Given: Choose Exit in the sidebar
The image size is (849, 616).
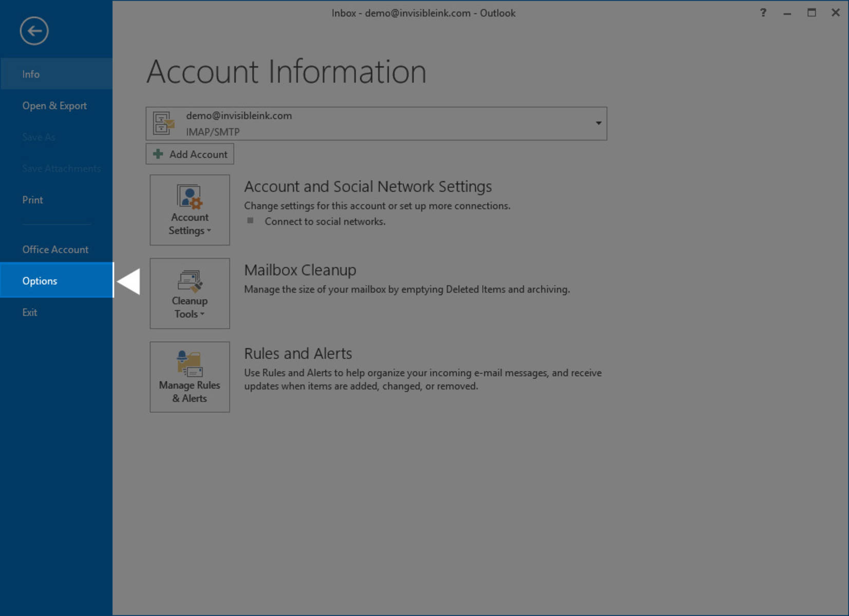Looking at the screenshot, I should [x=56, y=312].
